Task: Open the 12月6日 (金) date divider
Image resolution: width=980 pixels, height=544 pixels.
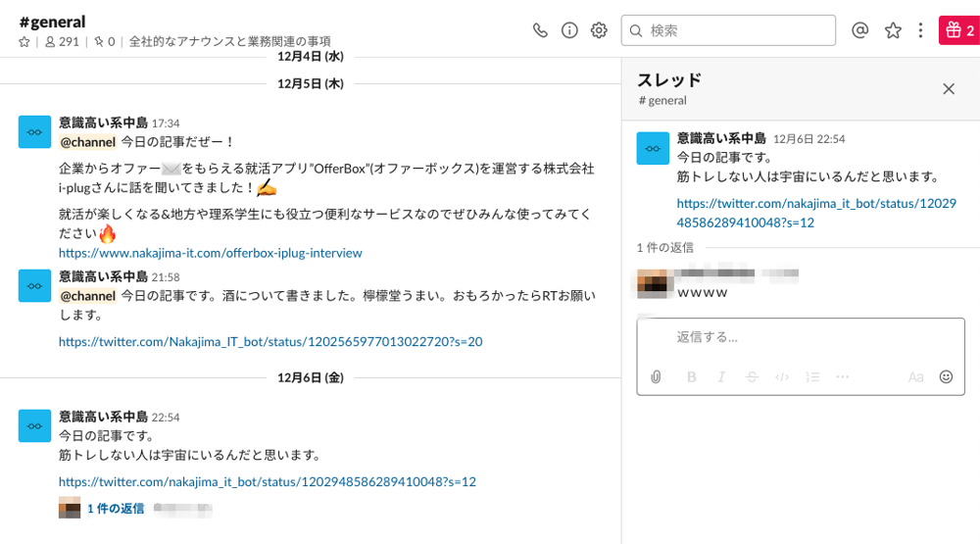Action: (x=311, y=377)
